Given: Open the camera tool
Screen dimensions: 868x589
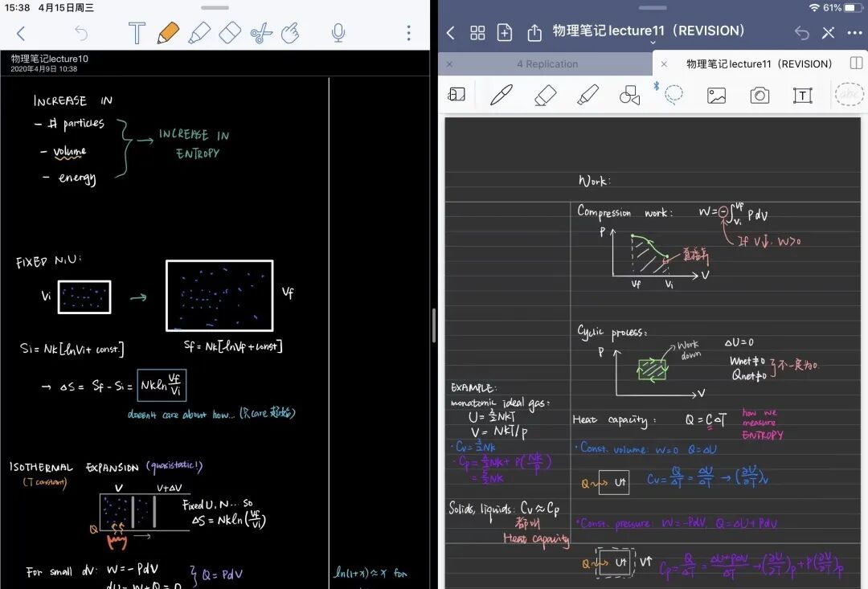Looking at the screenshot, I should (x=759, y=96).
